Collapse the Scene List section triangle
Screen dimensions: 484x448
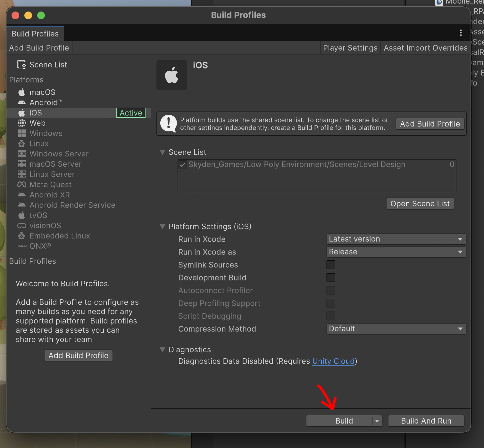163,152
